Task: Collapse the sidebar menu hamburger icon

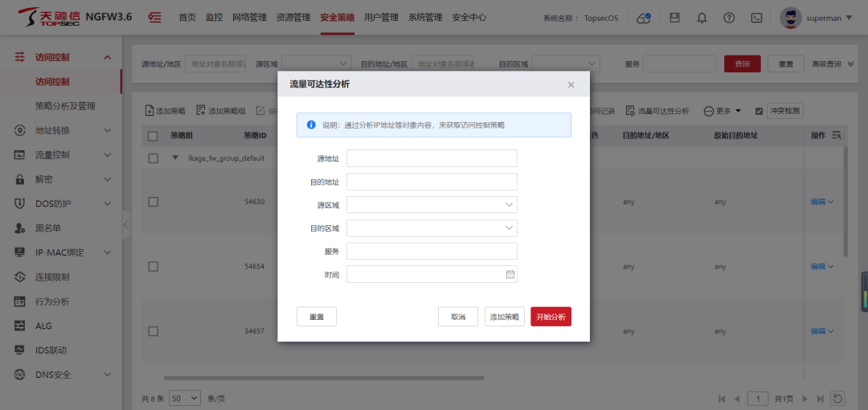Action: coord(154,18)
